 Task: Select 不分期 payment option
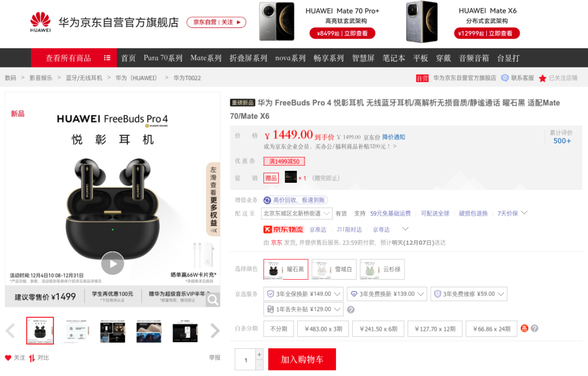279,329
